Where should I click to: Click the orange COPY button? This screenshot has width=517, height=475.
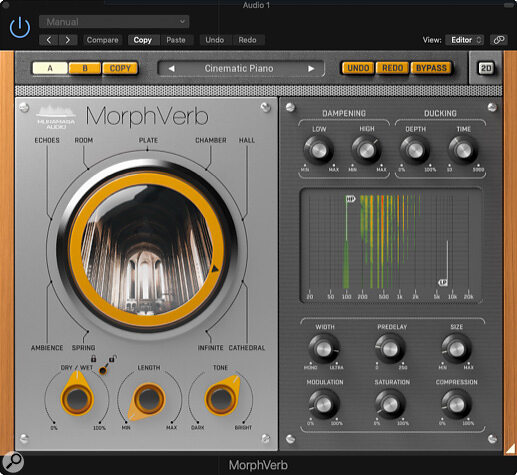pyautogui.click(x=120, y=68)
